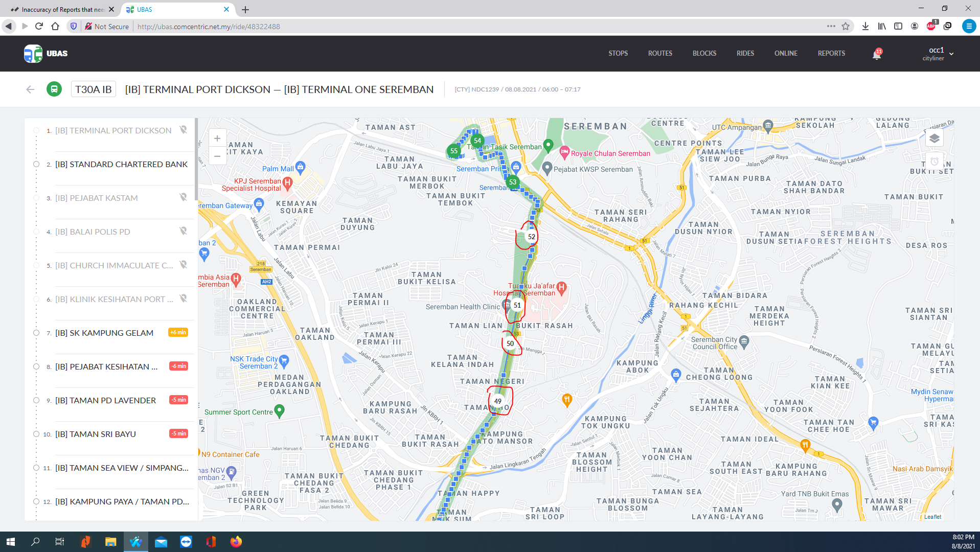
Task: Click the map zoom in plus button
Action: [x=217, y=139]
